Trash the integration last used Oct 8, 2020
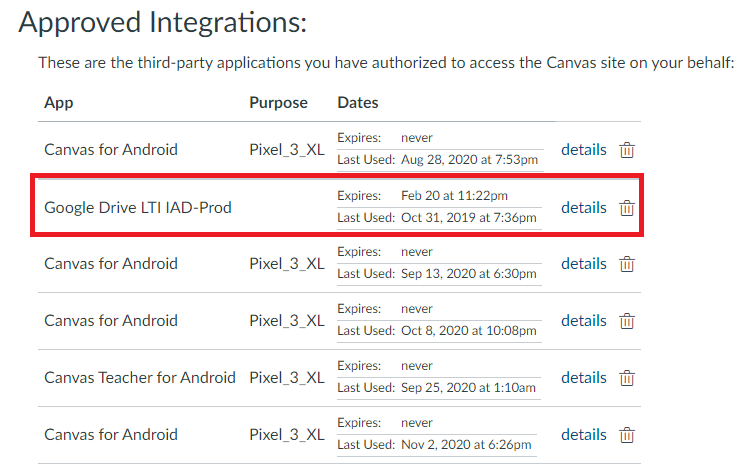This screenshot has width=754, height=466. [627, 321]
